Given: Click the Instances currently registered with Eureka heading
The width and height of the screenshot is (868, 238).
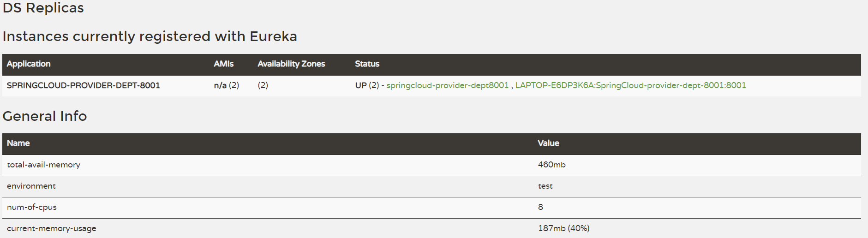Looking at the screenshot, I should coord(150,36).
